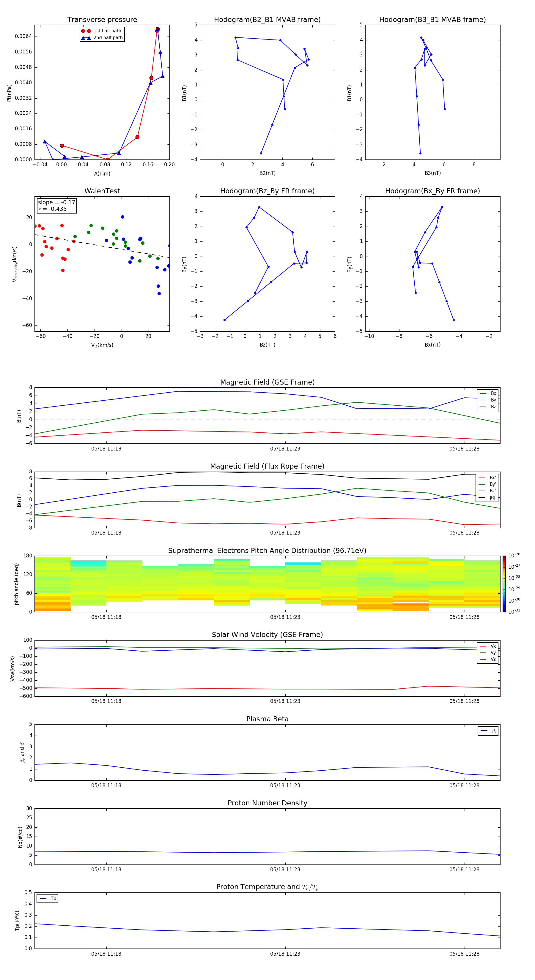Click the Suprathermal Electrons Pitch Angle Distribution title
This screenshot has height=980, width=535.
pos(267,551)
